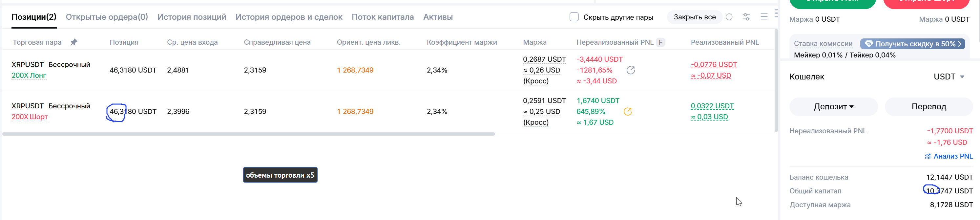Click the short position realized PNL 0,0322 USDT
This screenshot has height=220, width=980.
pos(712,106)
